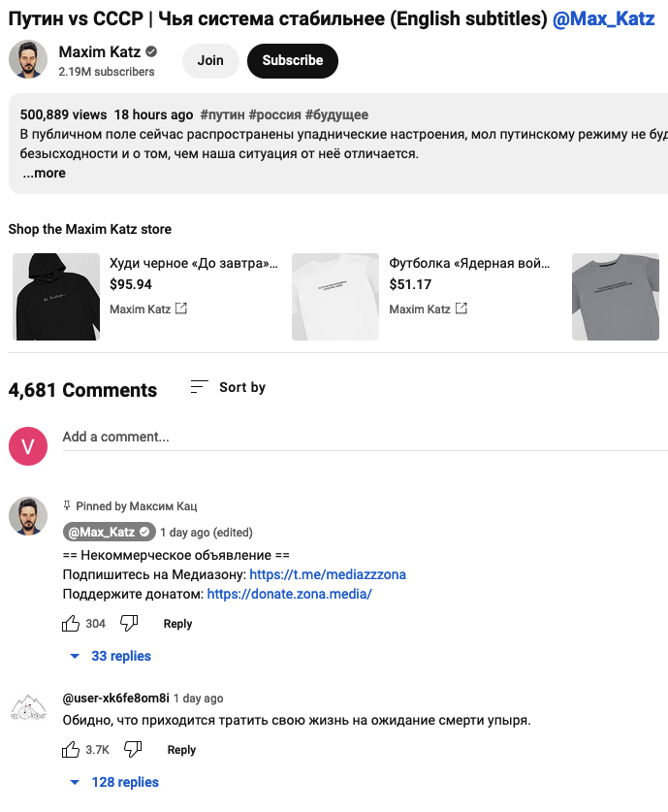Subscribe to Maxim Katz channel
Image resolution: width=668 pixels, height=812 pixels.
point(292,60)
